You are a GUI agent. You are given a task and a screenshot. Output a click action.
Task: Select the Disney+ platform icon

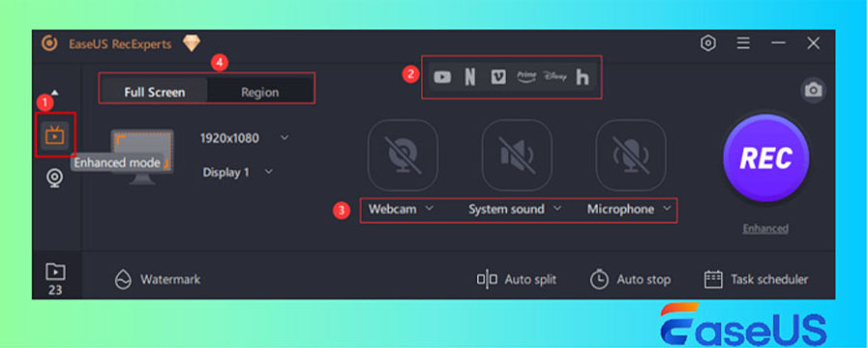(x=554, y=77)
